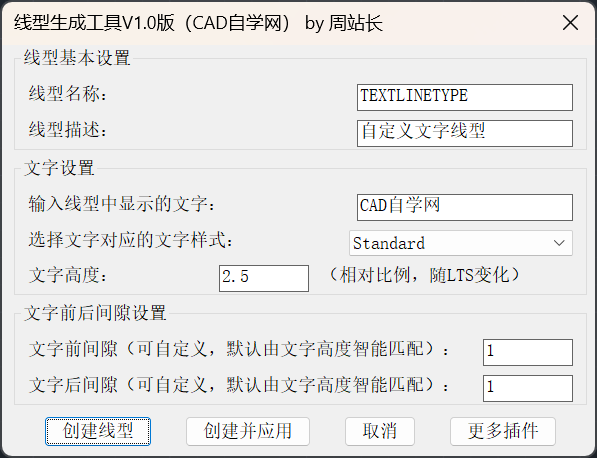Click the dialog title 线型生成工具V1.0版
This screenshot has height=458, width=597.
tap(94, 23)
